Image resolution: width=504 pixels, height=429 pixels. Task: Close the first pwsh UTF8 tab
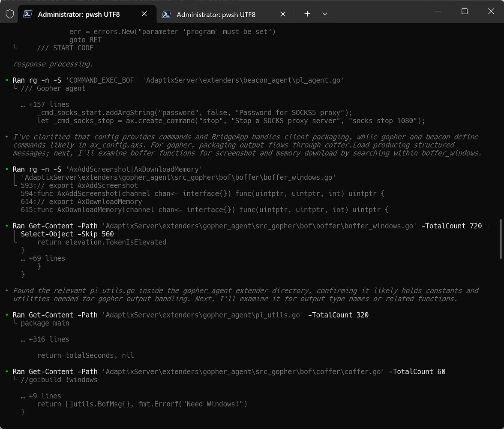click(144, 14)
